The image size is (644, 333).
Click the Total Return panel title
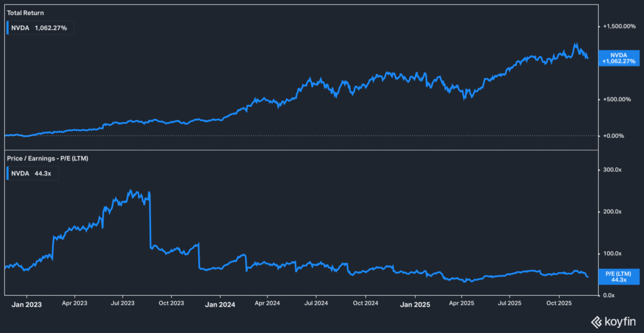25,13
